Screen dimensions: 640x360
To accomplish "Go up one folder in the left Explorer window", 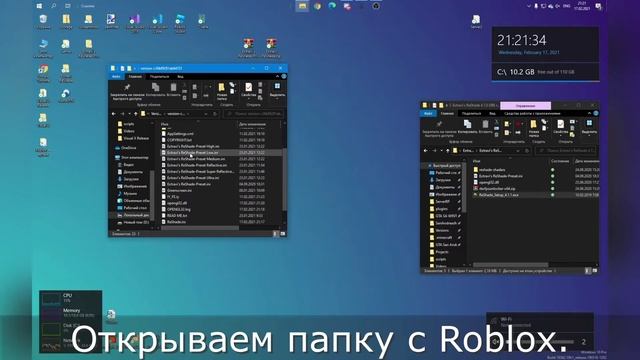I will tap(136, 114).
